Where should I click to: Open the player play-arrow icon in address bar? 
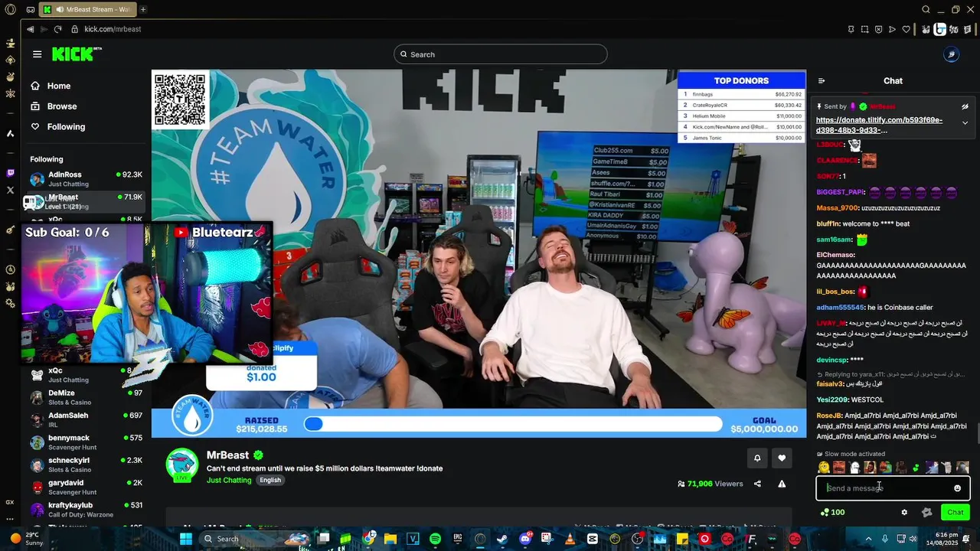click(x=892, y=29)
